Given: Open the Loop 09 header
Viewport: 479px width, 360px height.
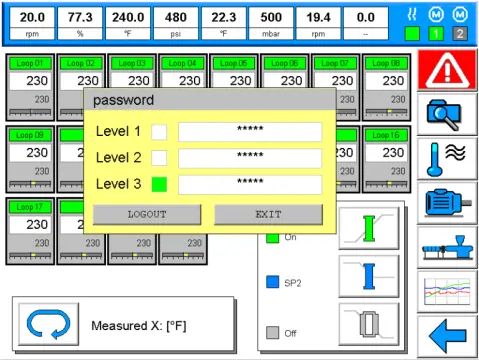Looking at the screenshot, I should click(30, 135).
